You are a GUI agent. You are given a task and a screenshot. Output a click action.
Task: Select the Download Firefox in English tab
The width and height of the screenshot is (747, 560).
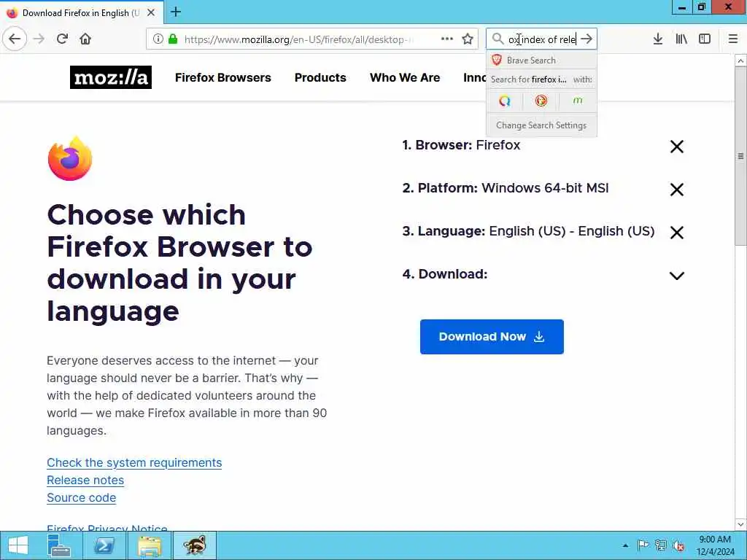(x=82, y=12)
